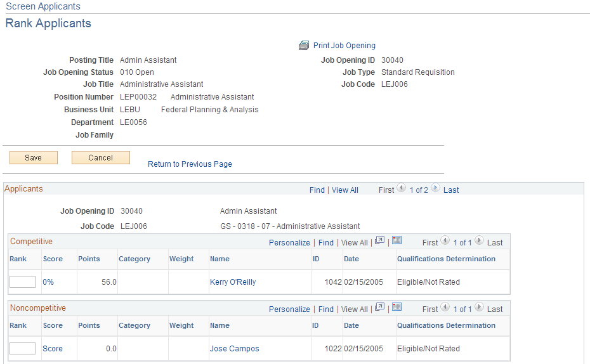This screenshot has width=590, height=364.
Task: Sort Competitive grid by Rank column
Action: 18,259
